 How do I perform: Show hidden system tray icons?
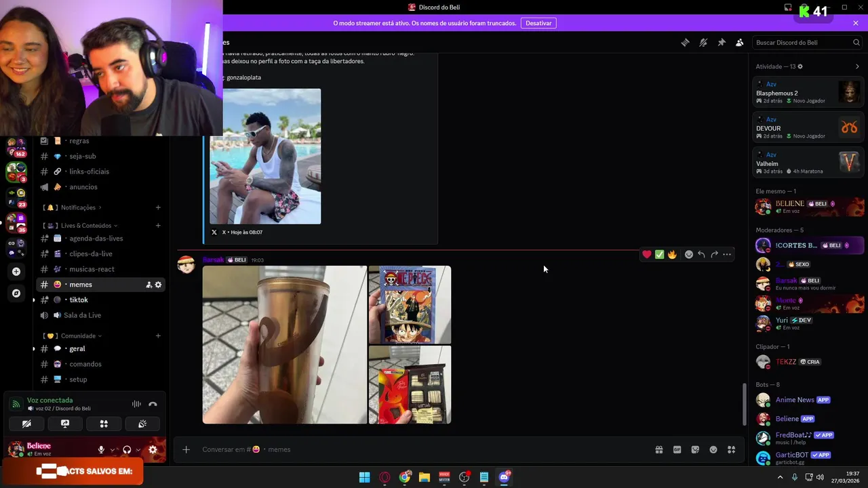780,477
